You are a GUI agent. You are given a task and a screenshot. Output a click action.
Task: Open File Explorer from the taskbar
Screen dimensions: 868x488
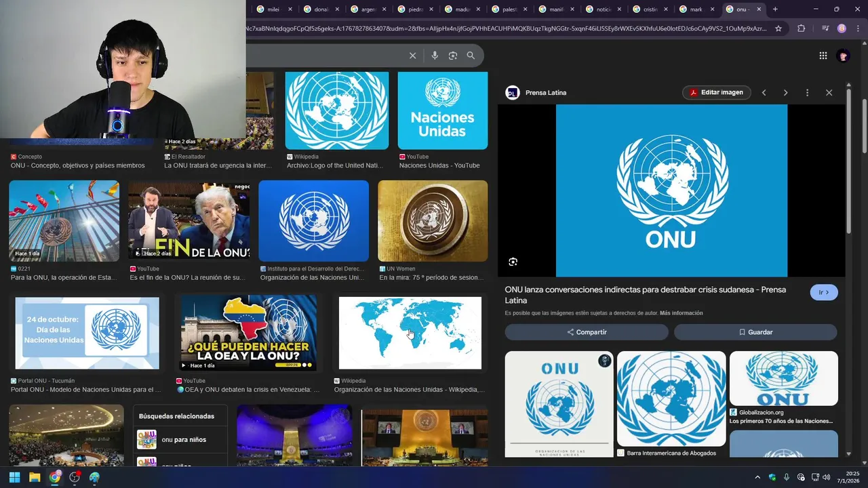pos(35,477)
